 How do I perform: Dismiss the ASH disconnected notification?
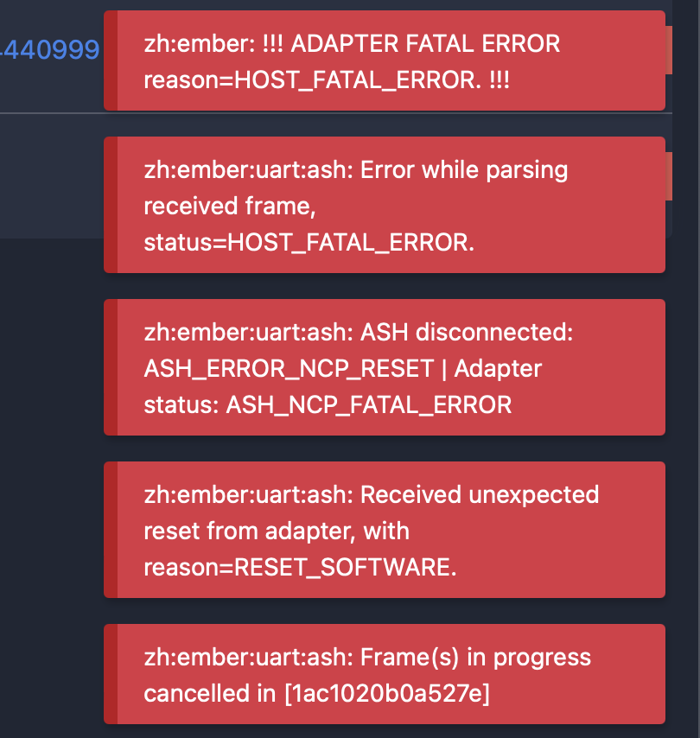coord(384,367)
